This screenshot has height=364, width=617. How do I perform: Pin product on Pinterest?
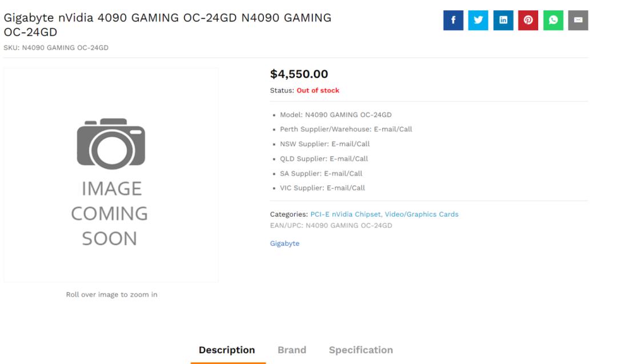pos(527,21)
